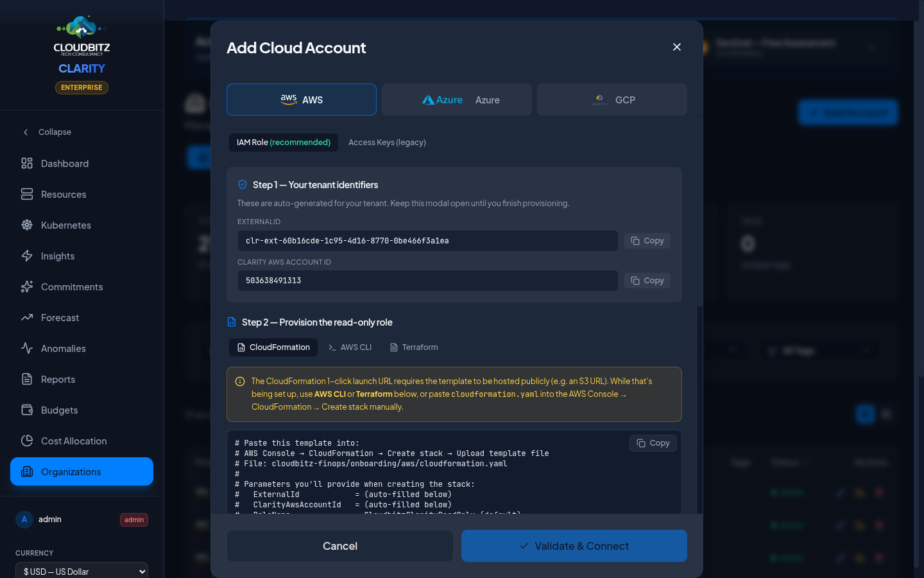Click the Cloudbitz Clarity logo
This screenshot has width=924, height=578.
[x=81, y=45]
